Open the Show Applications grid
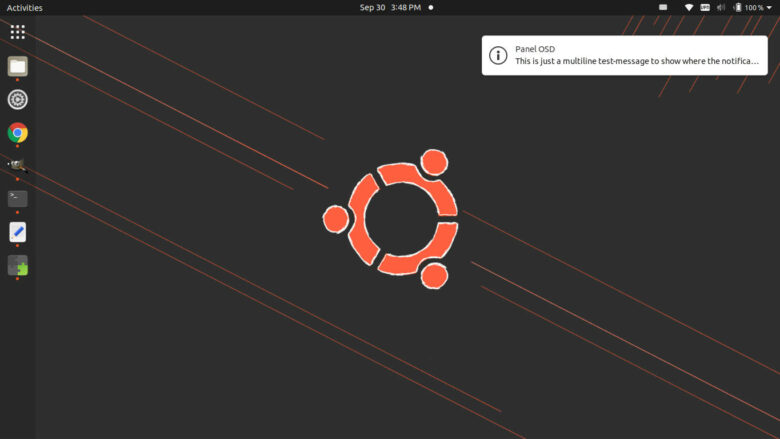 pyautogui.click(x=17, y=32)
